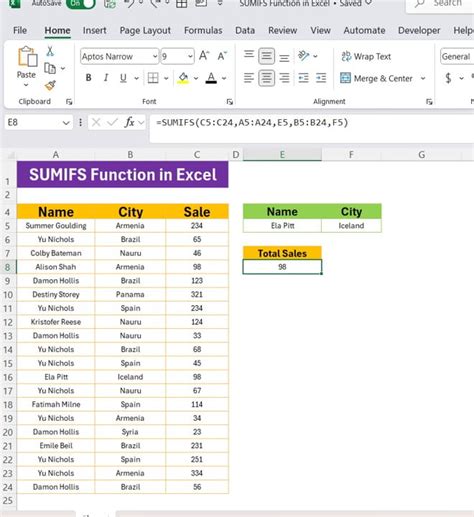Open the Borders dropdown arrow
The height and width of the screenshot is (517, 474).
(x=166, y=78)
